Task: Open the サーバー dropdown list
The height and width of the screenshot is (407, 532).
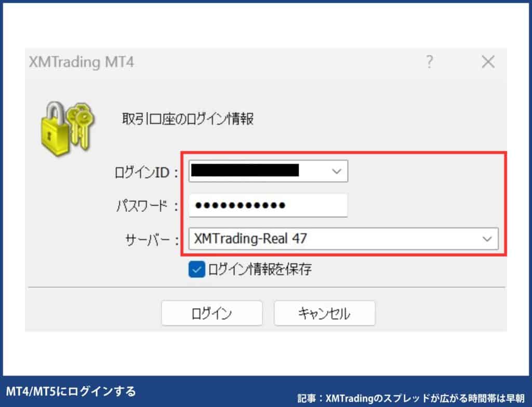Action: pyautogui.click(x=487, y=239)
